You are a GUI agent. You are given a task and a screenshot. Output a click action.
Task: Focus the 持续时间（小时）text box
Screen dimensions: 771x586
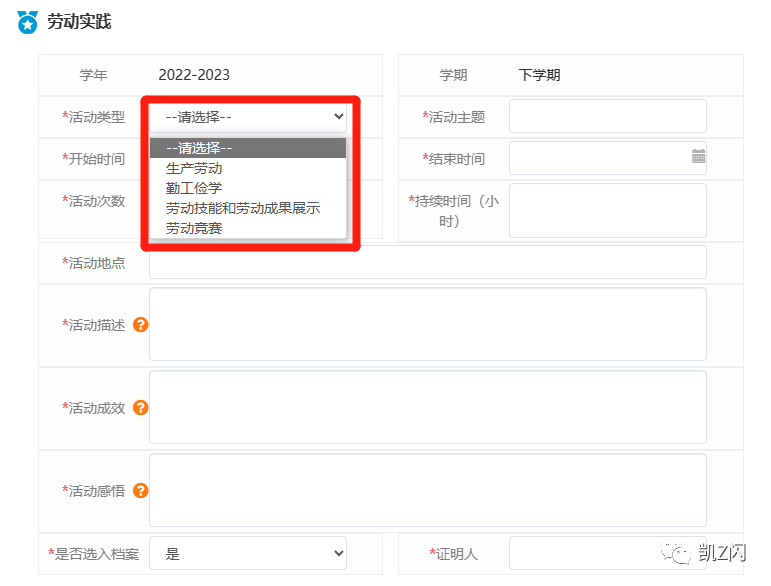[x=607, y=210]
